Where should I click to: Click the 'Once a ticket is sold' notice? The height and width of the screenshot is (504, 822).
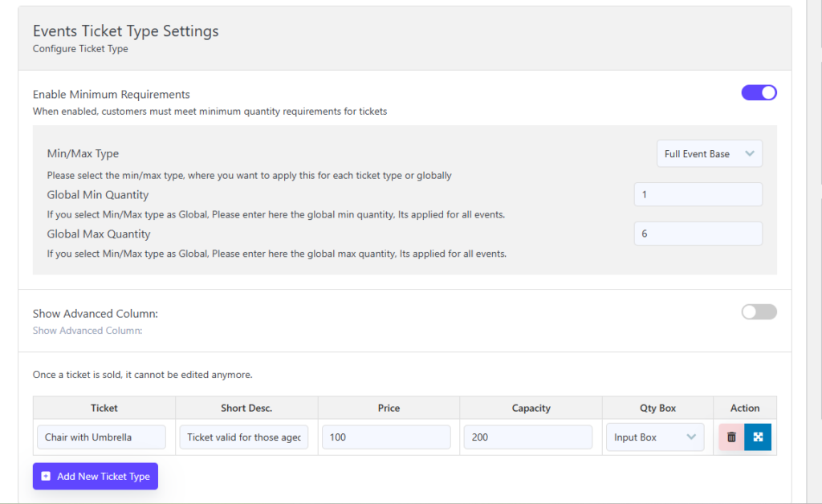click(143, 375)
